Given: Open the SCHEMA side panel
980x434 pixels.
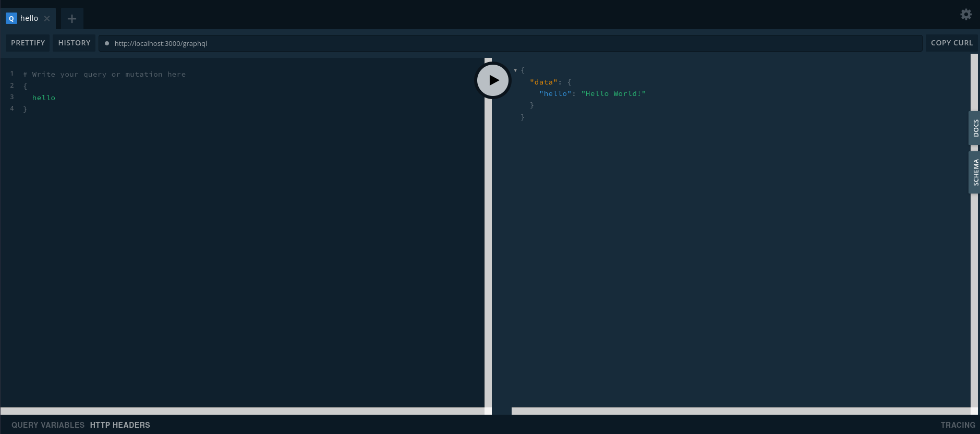Looking at the screenshot, I should point(975,173).
